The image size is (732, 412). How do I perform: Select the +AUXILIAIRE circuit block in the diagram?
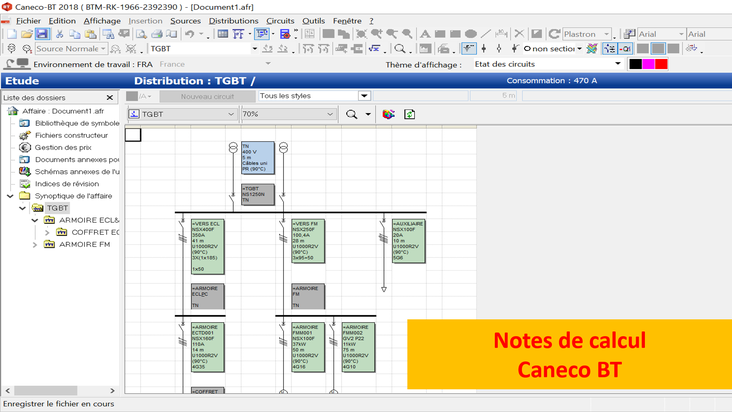pos(408,241)
